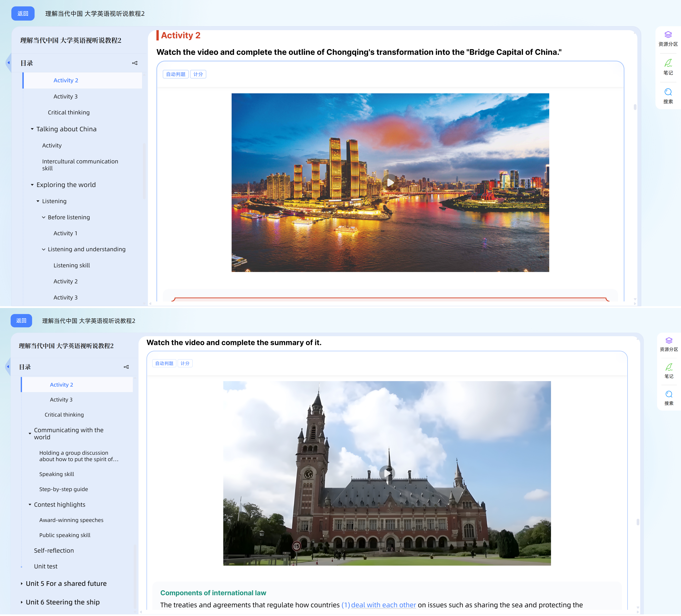This screenshot has width=681, height=616.
Task: Click the tree-structure icon next to the bottom 目录
Action: pyautogui.click(x=126, y=367)
